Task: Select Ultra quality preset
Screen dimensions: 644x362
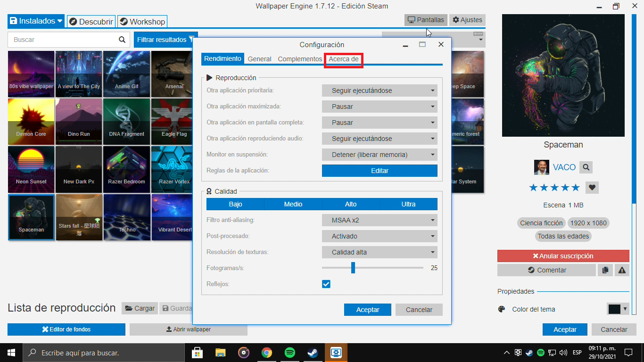Action: (x=409, y=204)
